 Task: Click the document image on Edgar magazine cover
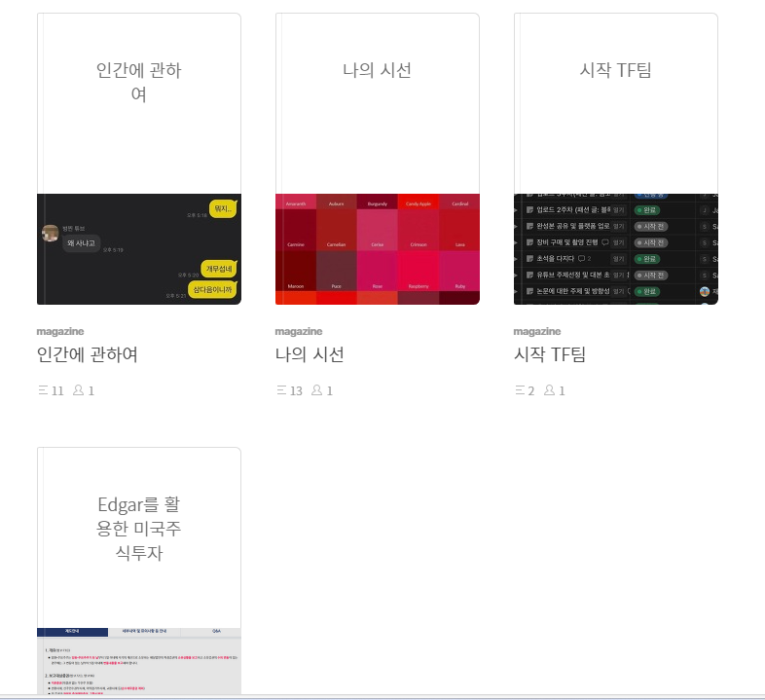[139, 661]
